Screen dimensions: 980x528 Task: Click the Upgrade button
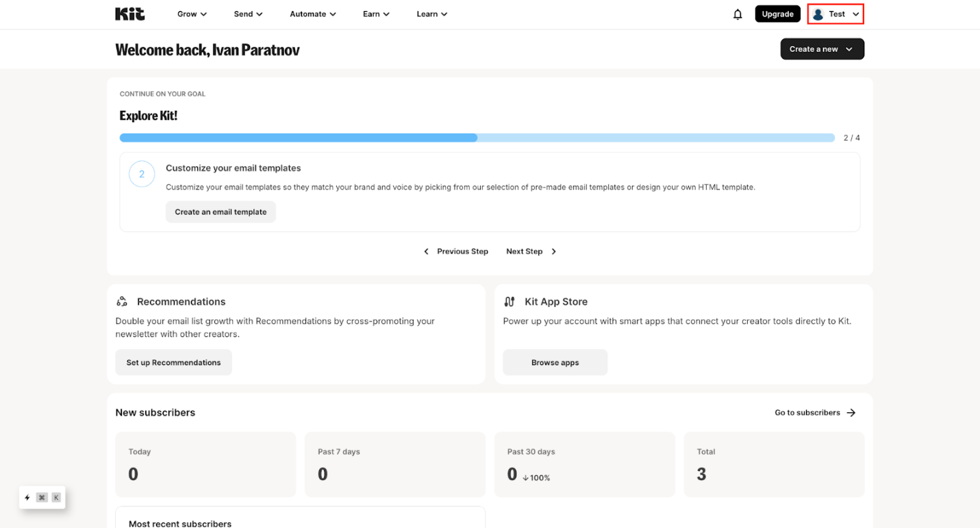[x=777, y=13]
